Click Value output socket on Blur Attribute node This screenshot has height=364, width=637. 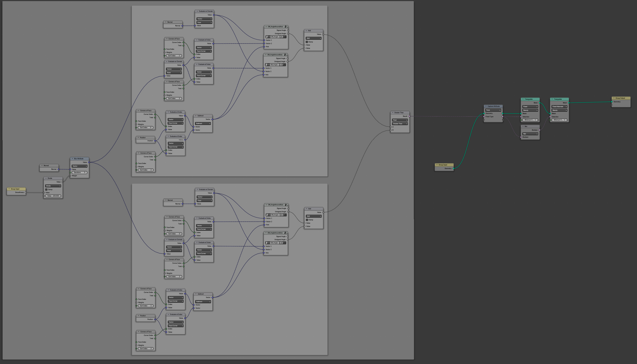pyautogui.click(x=89, y=162)
